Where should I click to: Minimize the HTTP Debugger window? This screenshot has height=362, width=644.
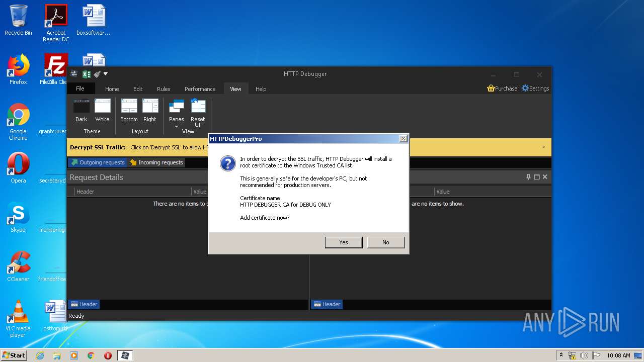(494, 74)
